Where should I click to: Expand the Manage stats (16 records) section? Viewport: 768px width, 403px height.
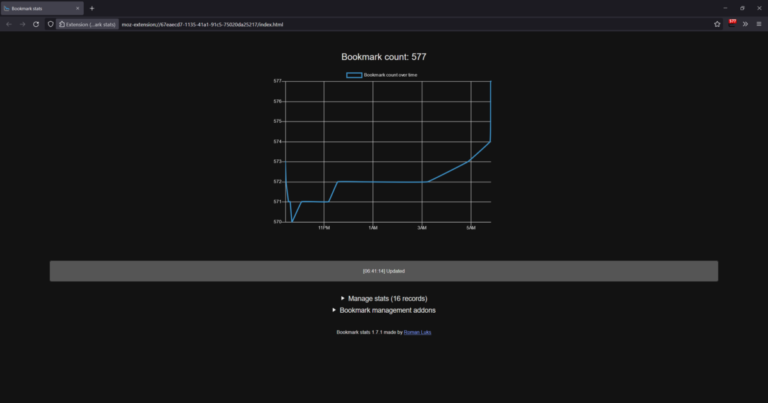(x=384, y=298)
